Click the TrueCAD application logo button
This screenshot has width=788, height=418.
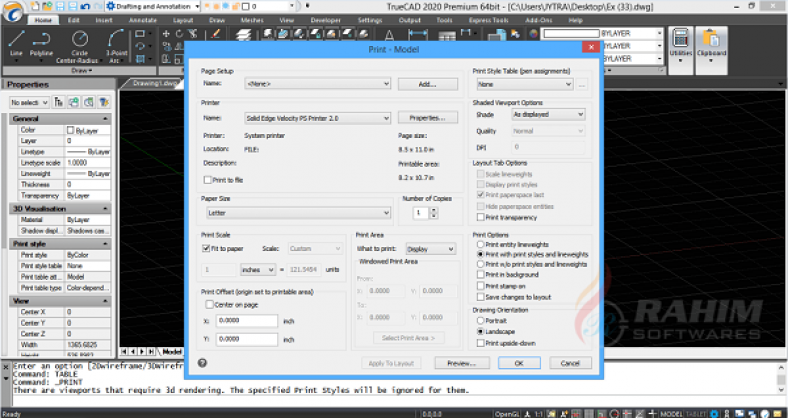click(x=13, y=11)
